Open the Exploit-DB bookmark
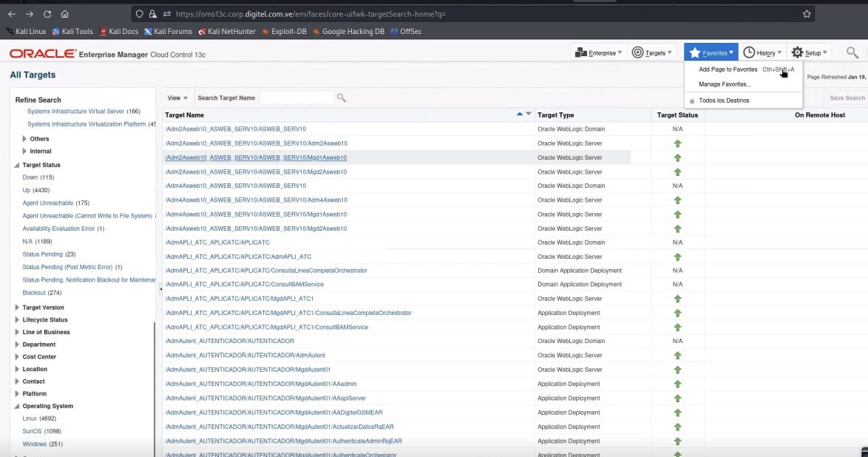The width and height of the screenshot is (868, 457). tap(285, 32)
